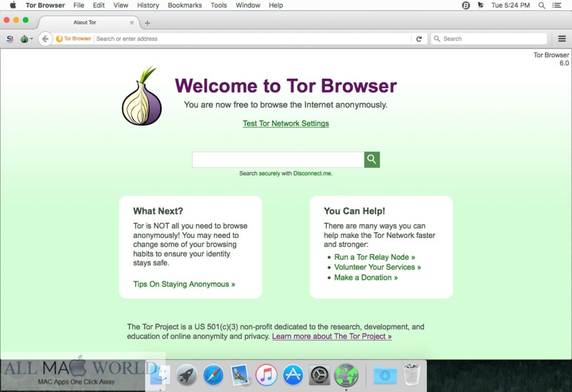Click the Welcome to Tor Browser heading
The height and width of the screenshot is (392, 572).
285,86
